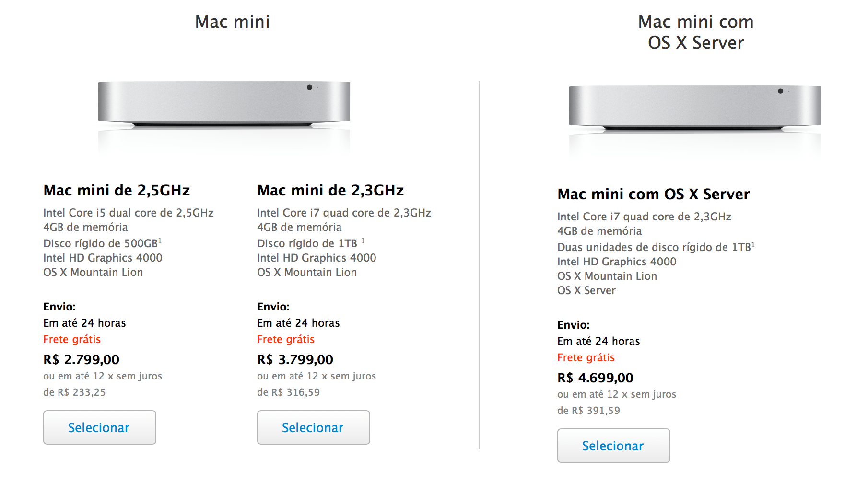Image resolution: width=868 pixels, height=482 pixels.
Task: Select the 2,3GHz Mac mini model
Action: (313, 427)
